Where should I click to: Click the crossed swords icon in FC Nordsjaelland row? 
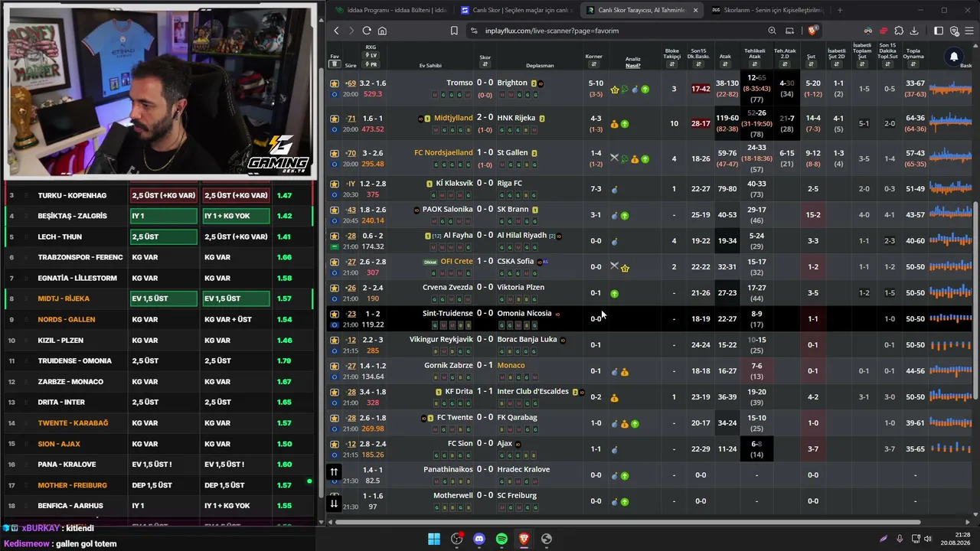point(614,158)
